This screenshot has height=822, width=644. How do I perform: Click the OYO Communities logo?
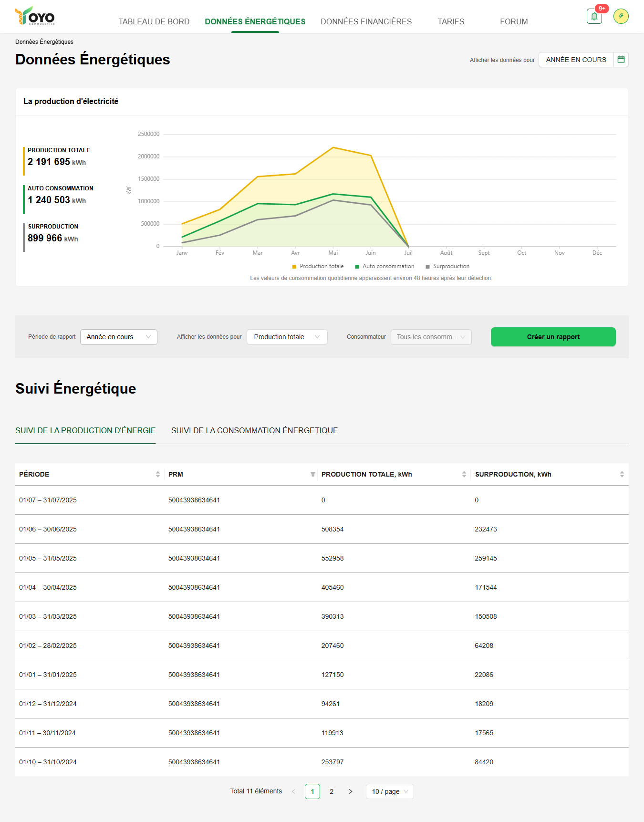tap(35, 16)
